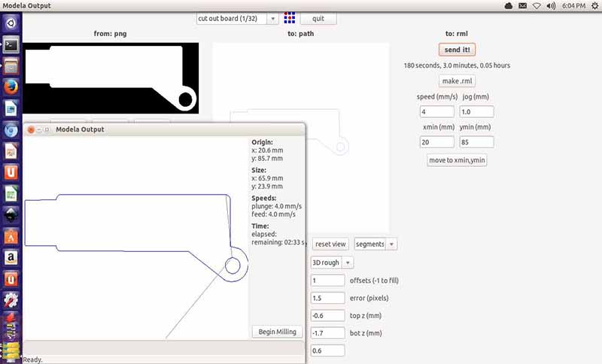The height and width of the screenshot is (364, 602).
Task: Focus the top z (mm) field
Action: coord(327,316)
